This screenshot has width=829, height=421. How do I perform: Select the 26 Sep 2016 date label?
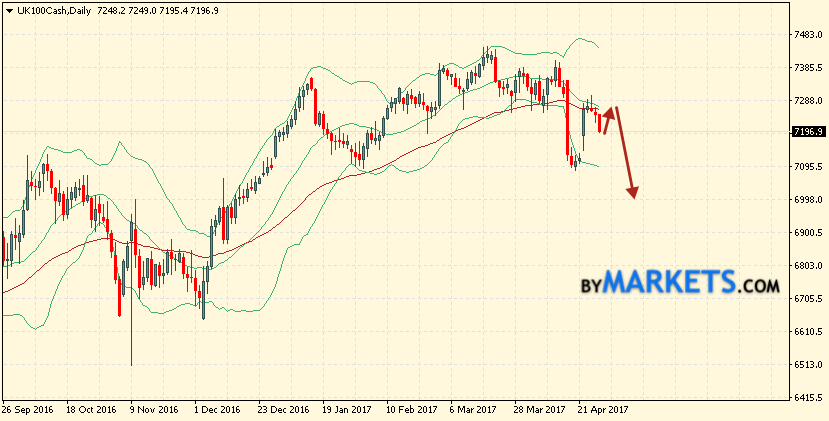27,410
